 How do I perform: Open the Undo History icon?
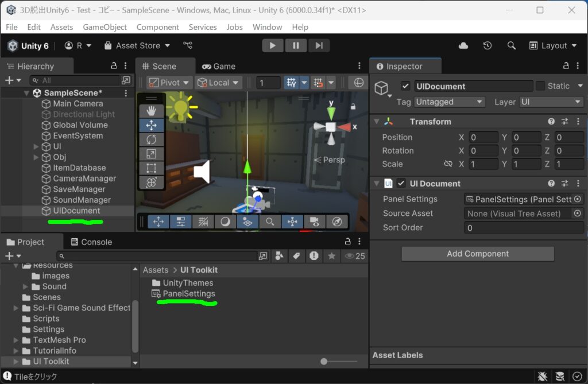[488, 46]
